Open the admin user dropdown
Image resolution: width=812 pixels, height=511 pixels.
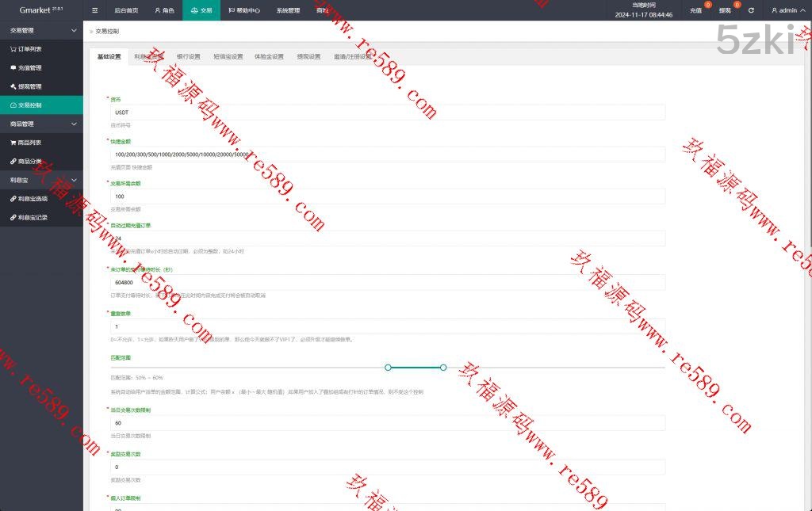click(x=785, y=10)
